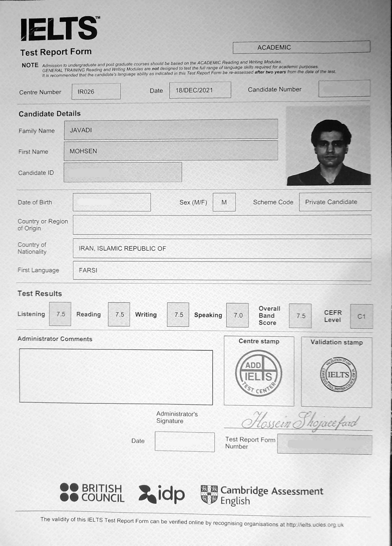The image size is (392, 546).
Task: Click the Test Report Form heading
Action: pyautogui.click(x=56, y=52)
